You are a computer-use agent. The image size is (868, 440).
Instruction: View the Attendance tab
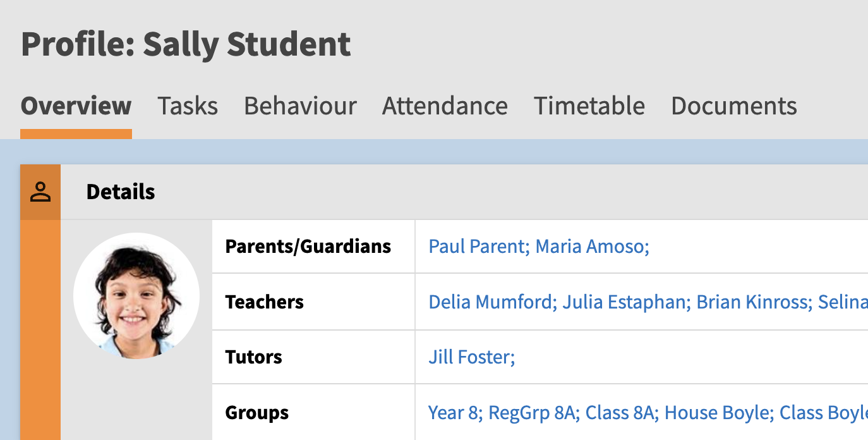coord(445,106)
